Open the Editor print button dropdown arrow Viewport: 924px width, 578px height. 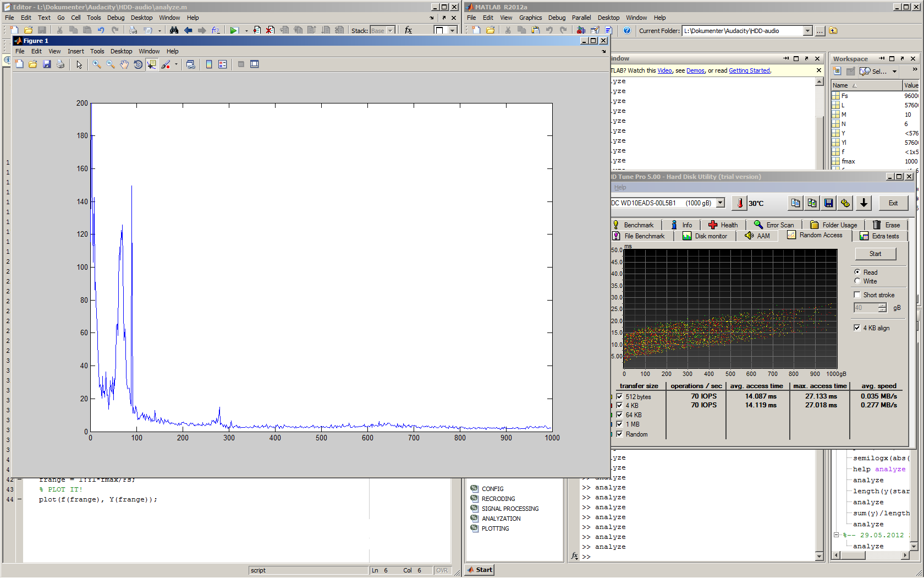tap(159, 31)
